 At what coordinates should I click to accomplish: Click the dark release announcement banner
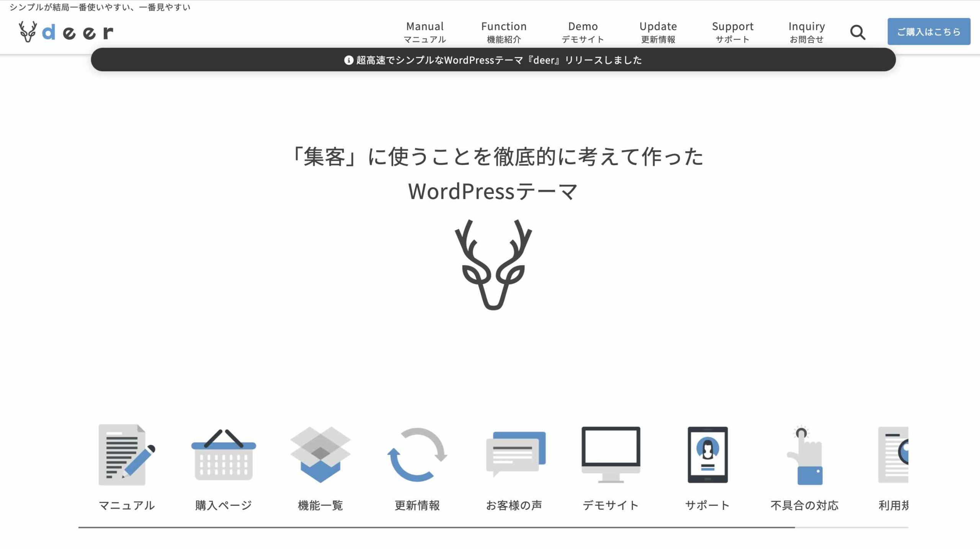pyautogui.click(x=493, y=60)
